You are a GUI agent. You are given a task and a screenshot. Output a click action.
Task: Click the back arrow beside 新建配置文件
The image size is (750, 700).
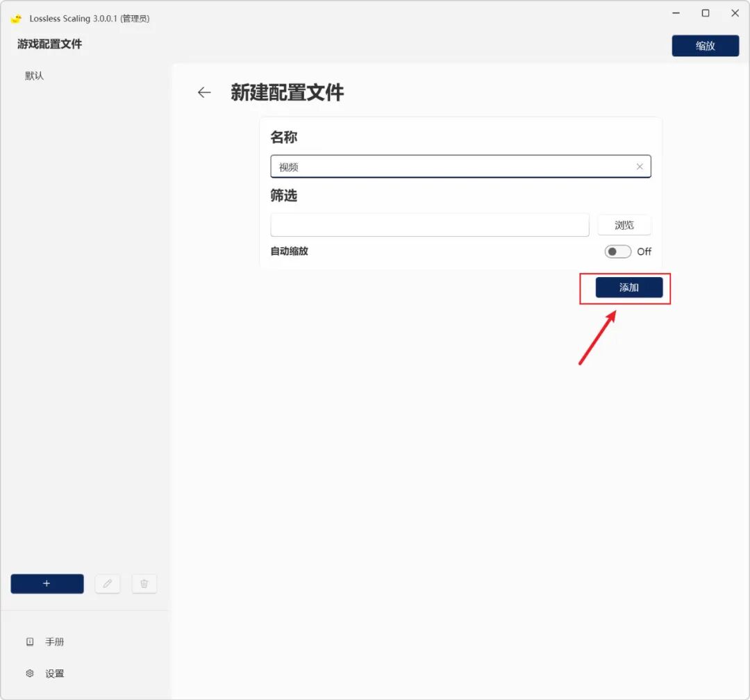[203, 92]
